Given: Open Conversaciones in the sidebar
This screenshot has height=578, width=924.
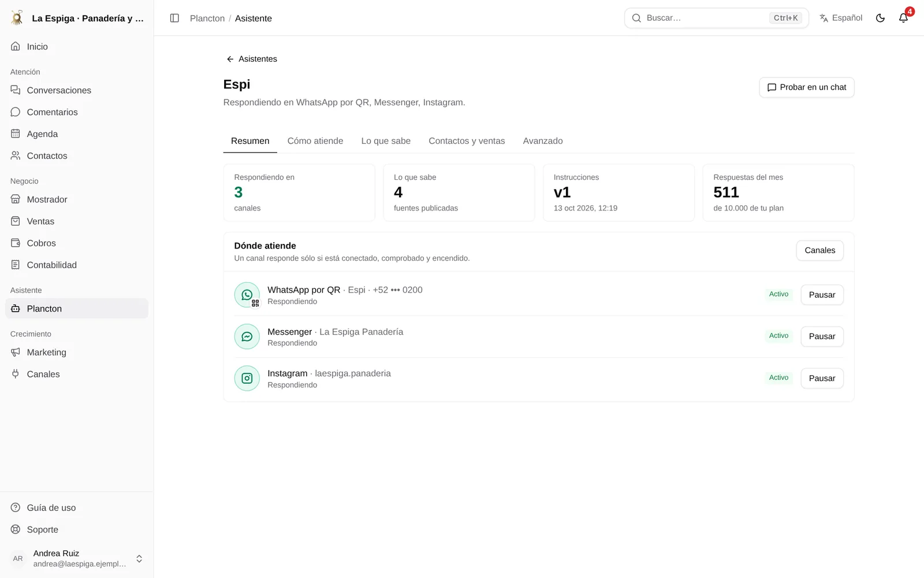Looking at the screenshot, I should 77,90.
